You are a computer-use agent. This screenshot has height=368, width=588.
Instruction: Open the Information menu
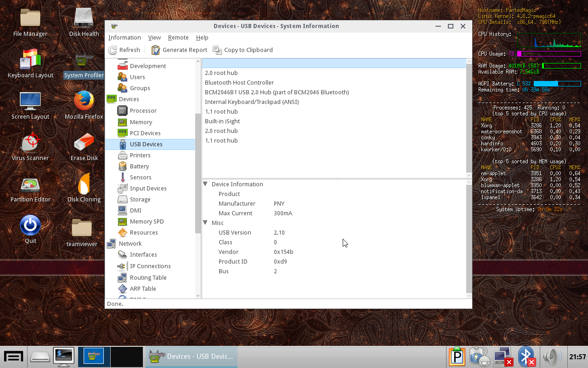coord(124,37)
